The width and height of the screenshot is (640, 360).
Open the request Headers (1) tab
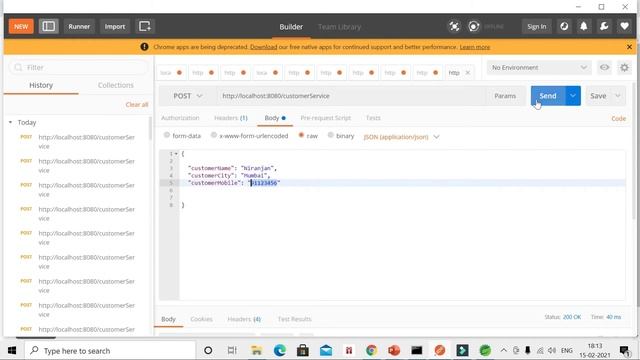point(231,118)
